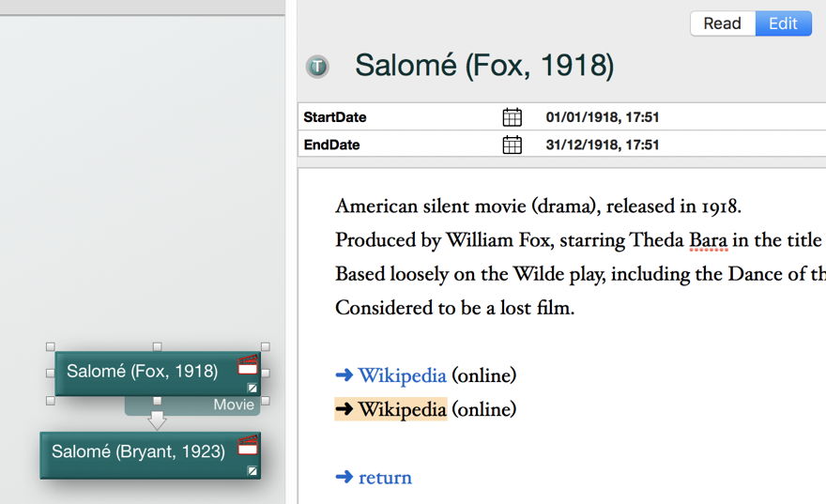Click the note title Salomé (Fox, 1918)

(x=484, y=66)
